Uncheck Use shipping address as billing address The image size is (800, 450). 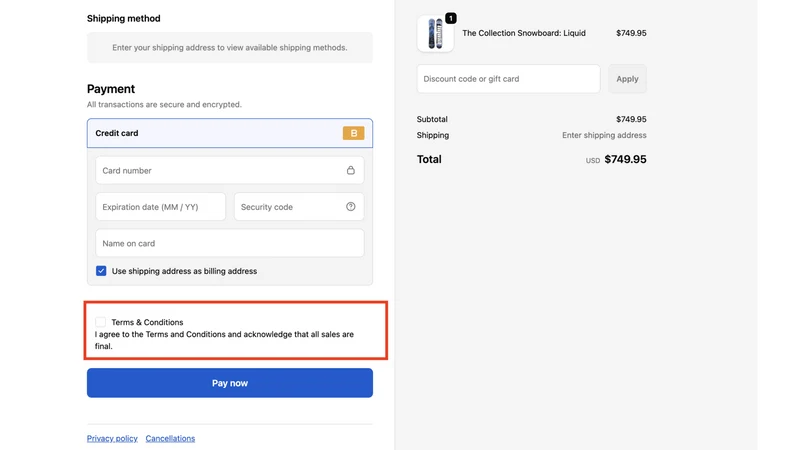101,271
